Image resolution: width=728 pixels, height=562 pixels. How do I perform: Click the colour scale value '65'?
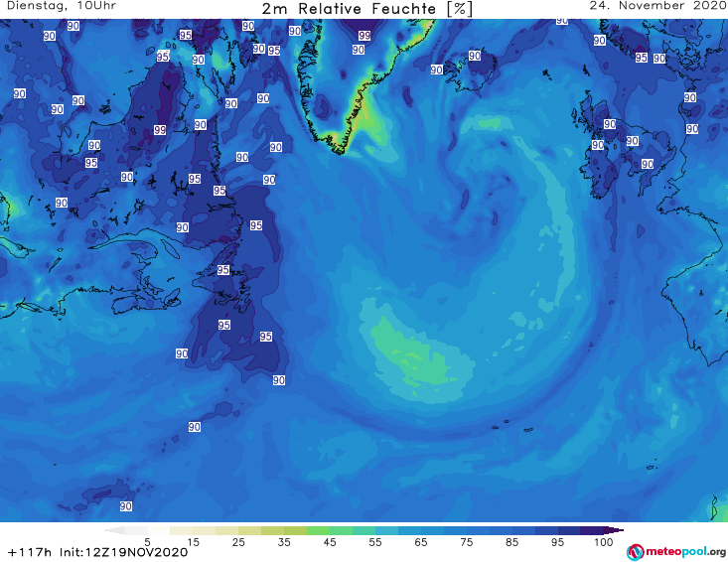421,541
